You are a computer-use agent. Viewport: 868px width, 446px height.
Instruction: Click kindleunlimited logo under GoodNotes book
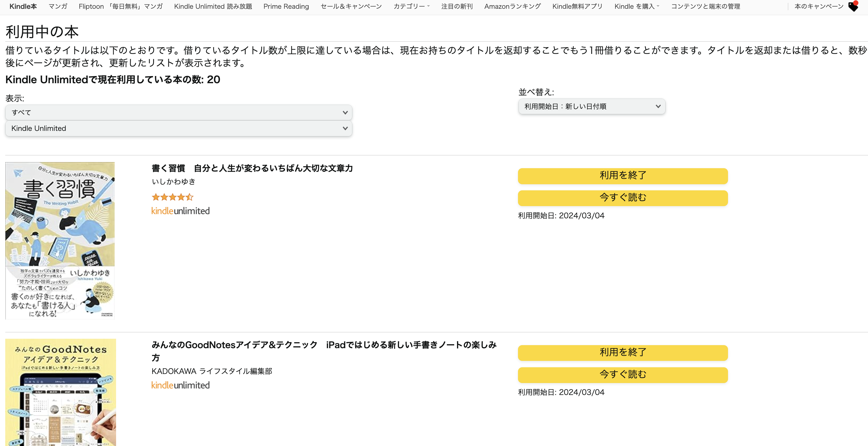[180, 385]
